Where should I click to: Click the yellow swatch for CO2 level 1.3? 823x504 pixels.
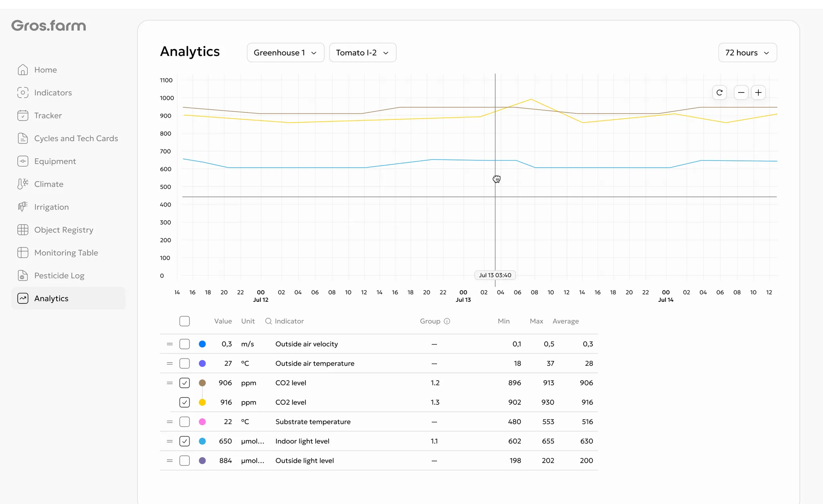pos(203,402)
